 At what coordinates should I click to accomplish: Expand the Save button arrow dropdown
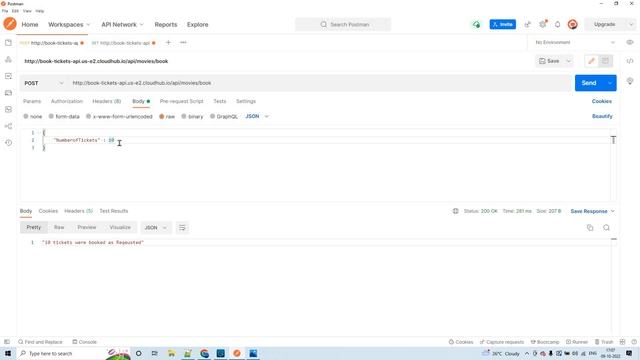pyautogui.click(x=568, y=61)
